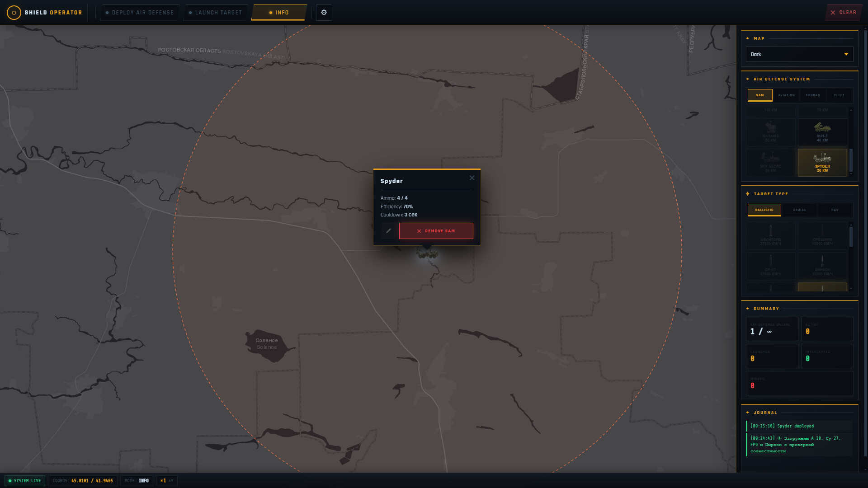Screen dimensions: 868x488
Task: Select the UAV target type
Action: (835, 210)
